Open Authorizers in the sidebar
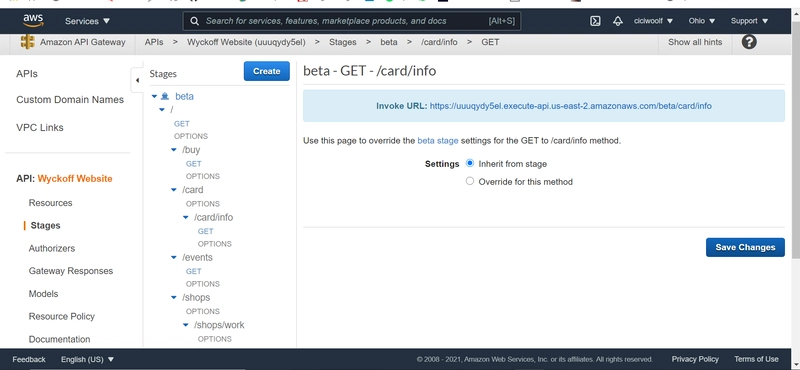Screen dimensions: 800x370 point(52,248)
